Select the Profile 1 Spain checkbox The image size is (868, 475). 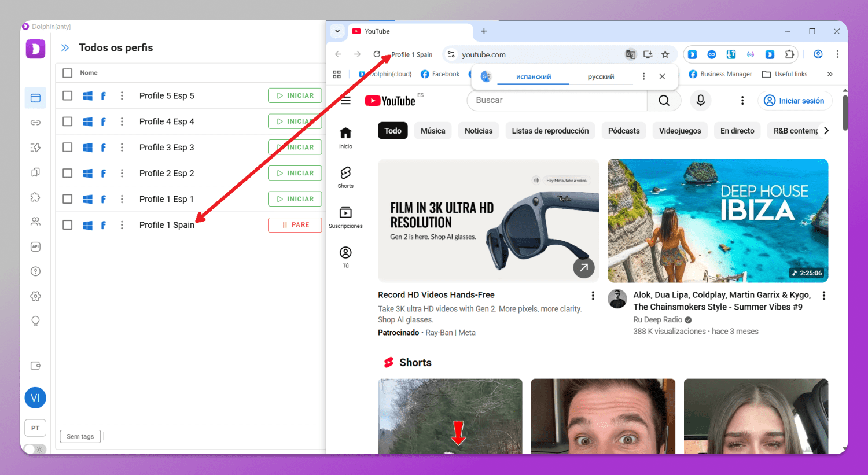pos(68,225)
